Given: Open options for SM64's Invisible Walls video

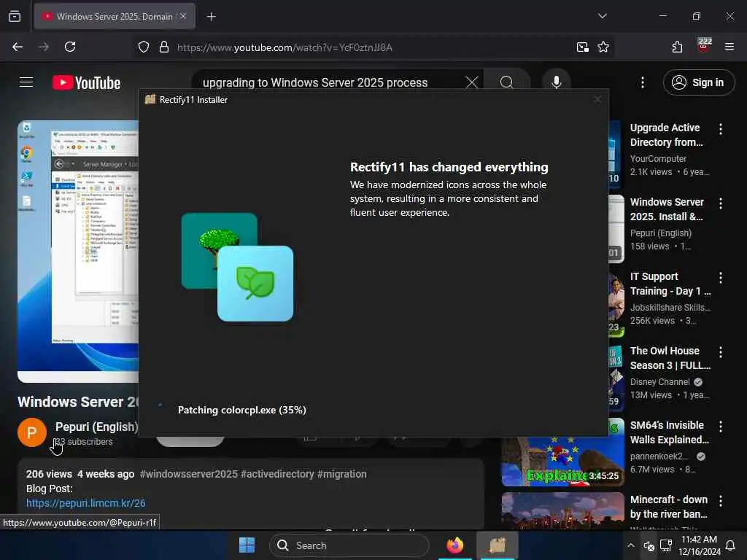Looking at the screenshot, I should click(x=720, y=427).
